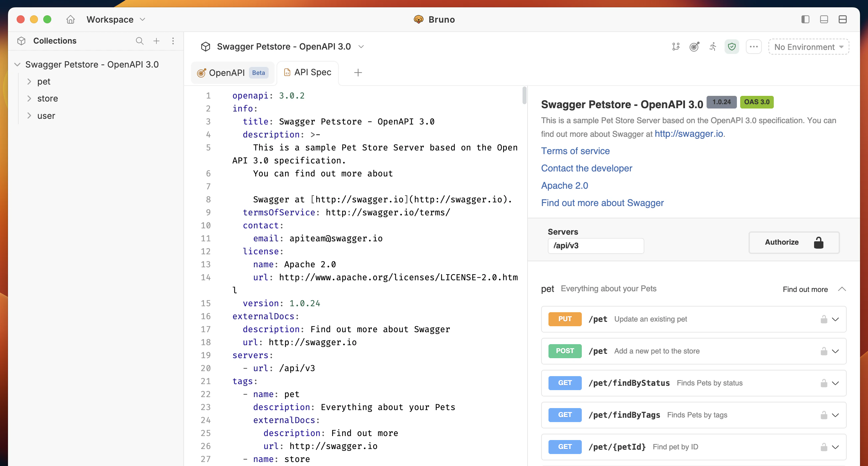The width and height of the screenshot is (868, 466).
Task: Open the Terms of service link
Action: pos(575,151)
